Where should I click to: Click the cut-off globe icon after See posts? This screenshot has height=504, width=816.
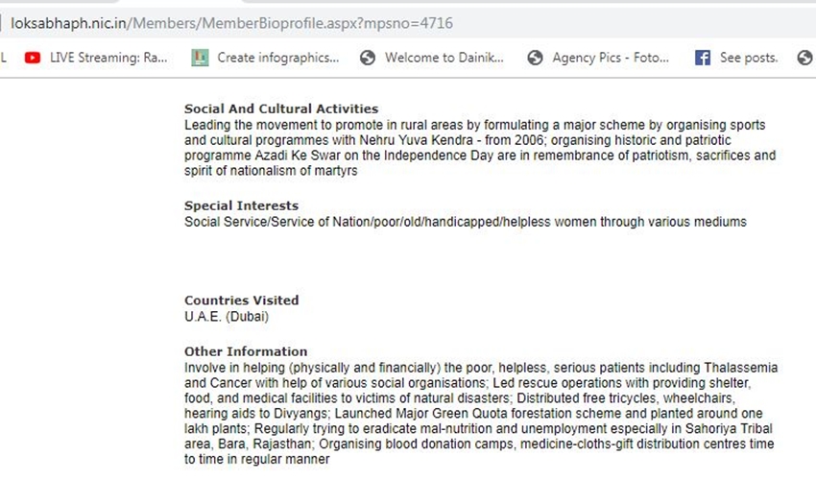(x=806, y=58)
